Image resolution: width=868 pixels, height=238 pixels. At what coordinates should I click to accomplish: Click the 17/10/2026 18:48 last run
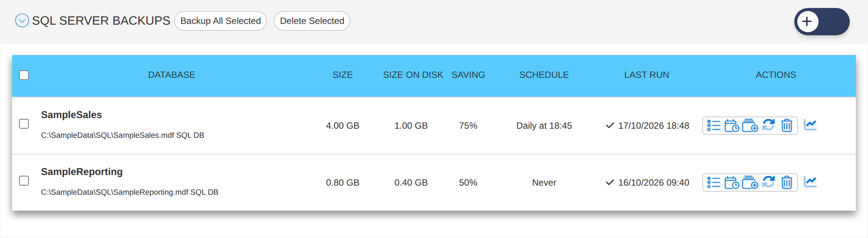tap(654, 126)
